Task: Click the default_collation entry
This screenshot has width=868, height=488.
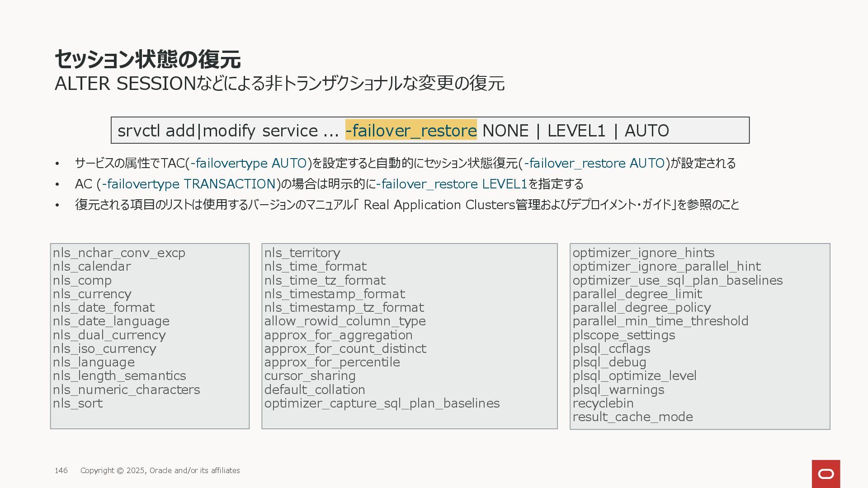Action: 315,389
